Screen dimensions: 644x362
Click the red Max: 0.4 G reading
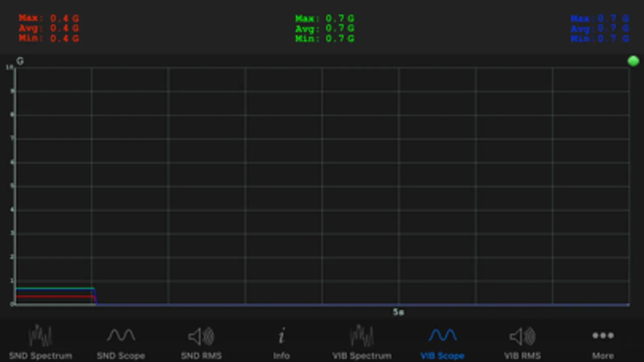pyautogui.click(x=49, y=18)
